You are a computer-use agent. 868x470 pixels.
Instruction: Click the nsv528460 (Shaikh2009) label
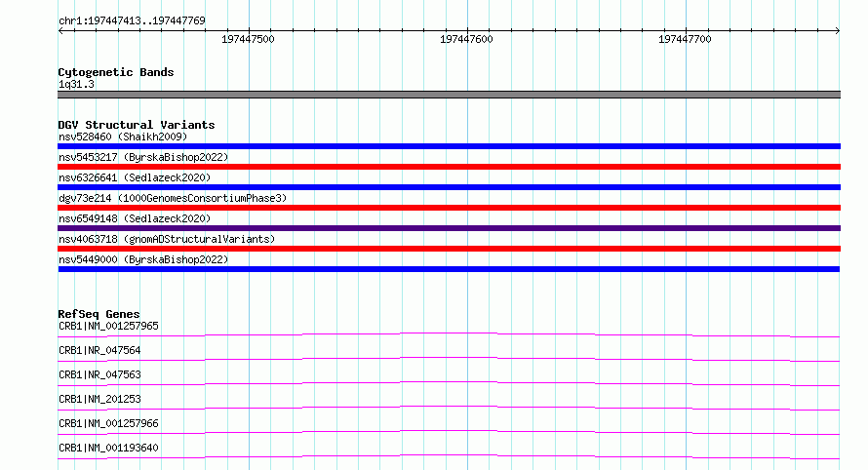[123, 137]
